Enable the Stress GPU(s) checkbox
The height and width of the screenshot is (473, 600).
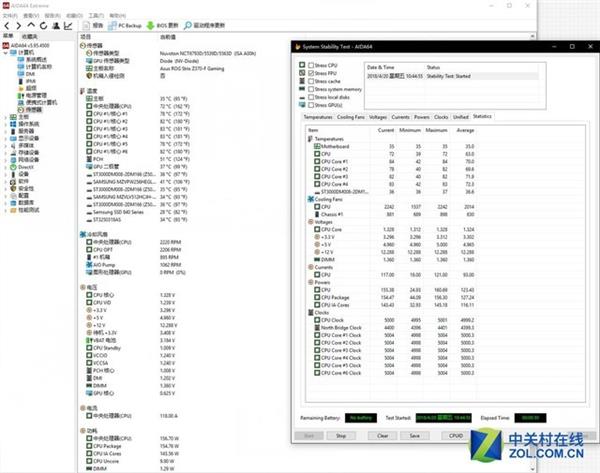pyautogui.click(x=311, y=105)
